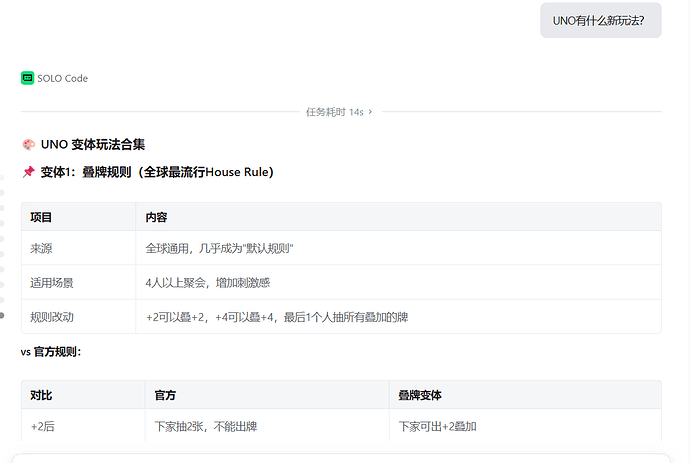This screenshot has height=463, width=690.
Task: Click the "项目" table header cell
Action: coord(78,217)
